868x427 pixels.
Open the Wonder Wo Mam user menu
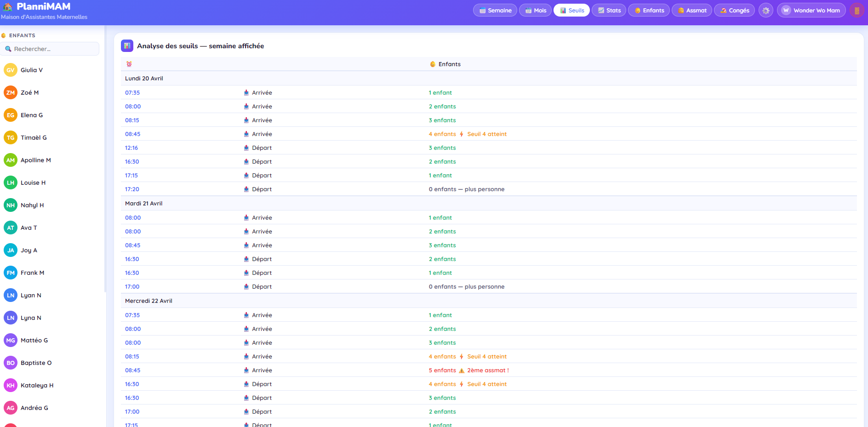click(x=811, y=10)
